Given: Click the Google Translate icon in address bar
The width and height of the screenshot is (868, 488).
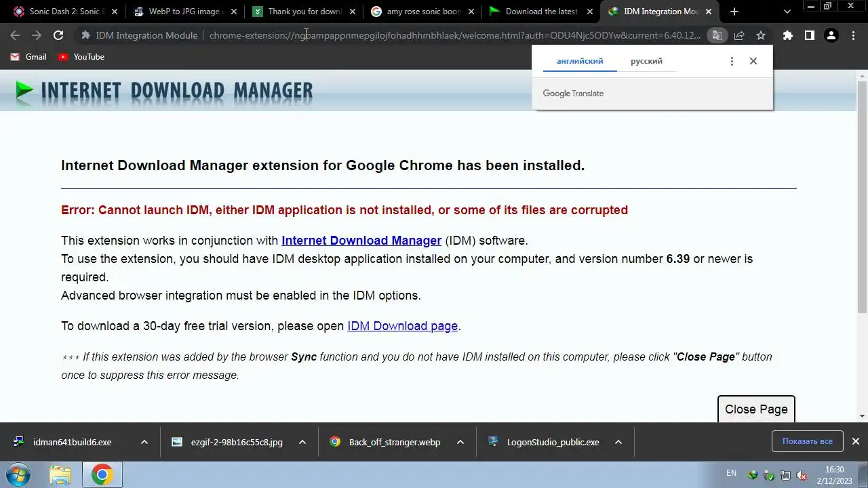Looking at the screenshot, I should pos(717,35).
